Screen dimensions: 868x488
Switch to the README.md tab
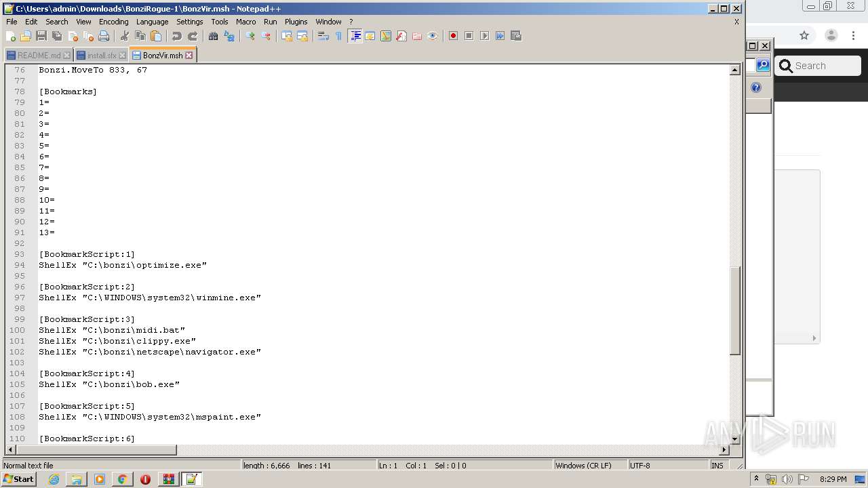coord(39,56)
